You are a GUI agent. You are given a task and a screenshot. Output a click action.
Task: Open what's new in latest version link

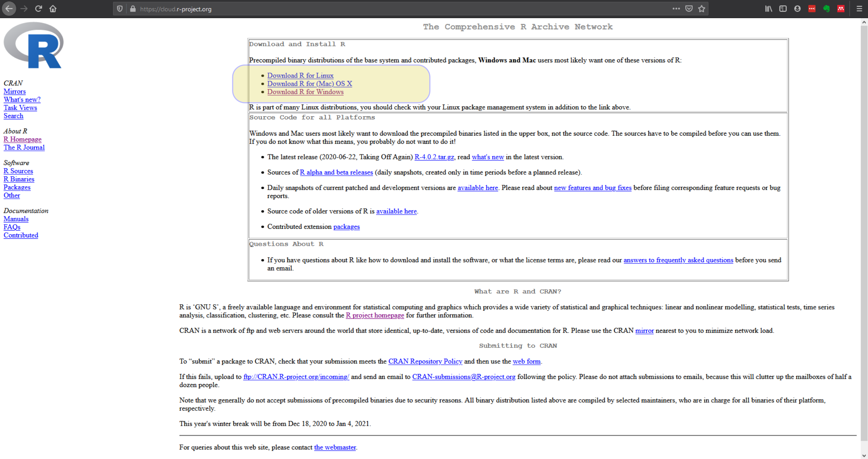[x=488, y=157]
